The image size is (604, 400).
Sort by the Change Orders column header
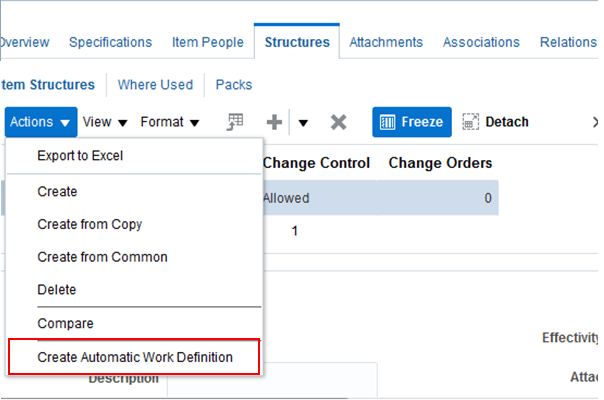click(x=439, y=163)
